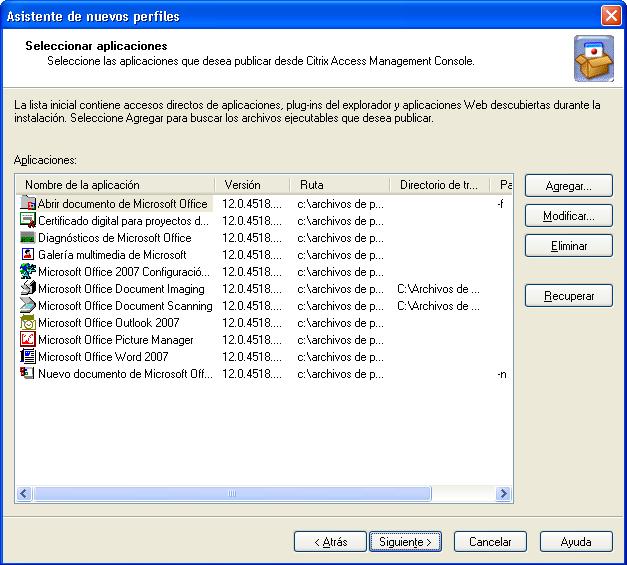
Task: Click the Agregar... button
Action: click(569, 186)
